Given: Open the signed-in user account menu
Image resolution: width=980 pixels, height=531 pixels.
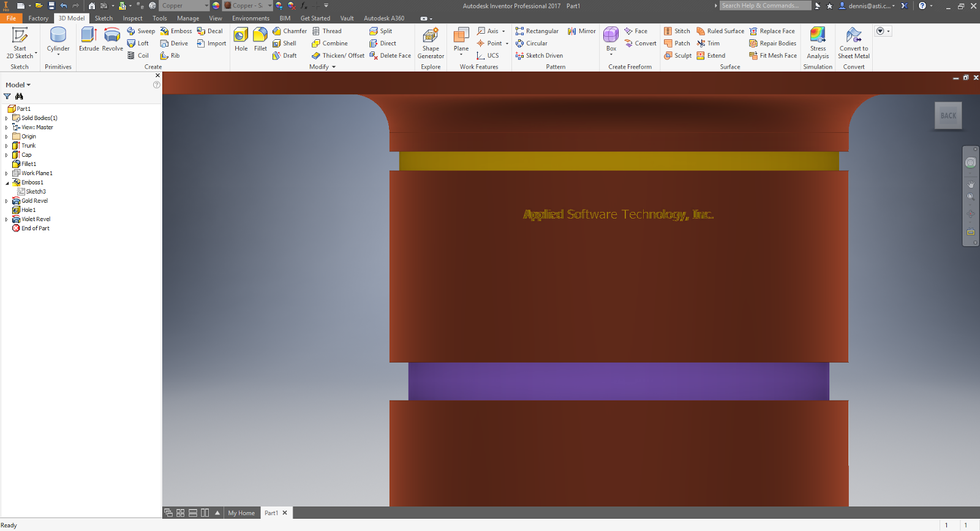Looking at the screenshot, I should pos(867,6).
